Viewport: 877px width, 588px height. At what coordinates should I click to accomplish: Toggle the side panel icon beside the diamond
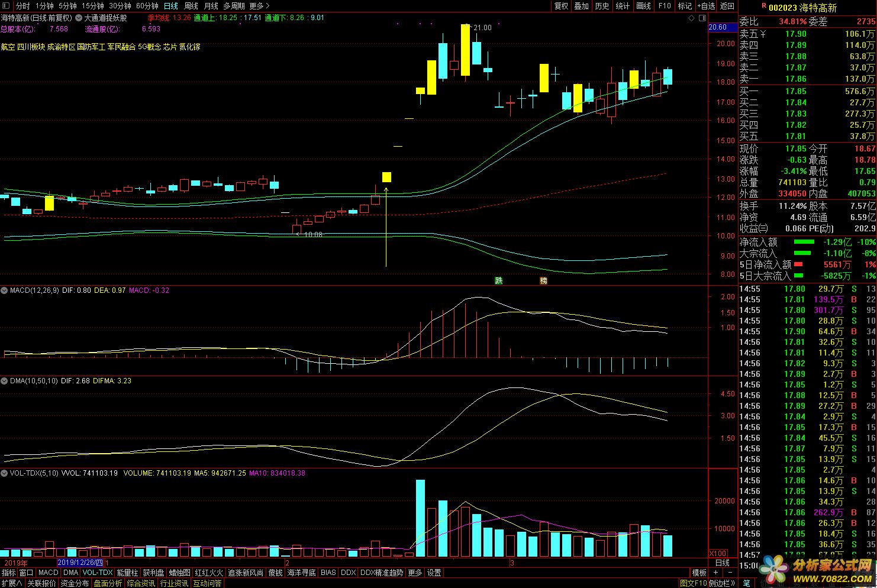pyautogui.click(x=702, y=18)
